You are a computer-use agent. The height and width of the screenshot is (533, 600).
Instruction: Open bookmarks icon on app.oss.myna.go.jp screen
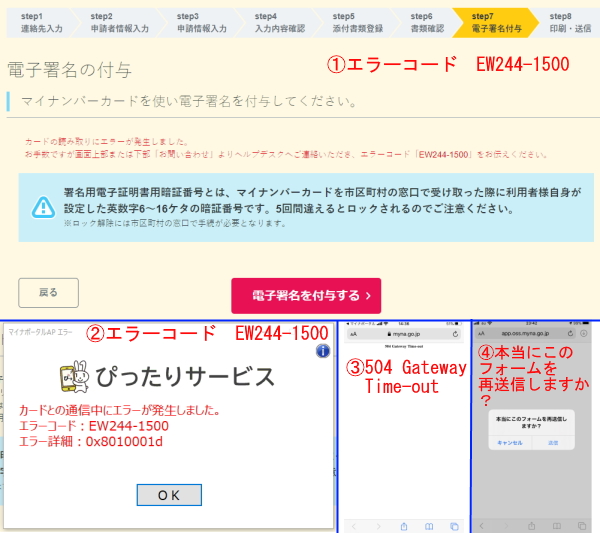(x=557, y=526)
